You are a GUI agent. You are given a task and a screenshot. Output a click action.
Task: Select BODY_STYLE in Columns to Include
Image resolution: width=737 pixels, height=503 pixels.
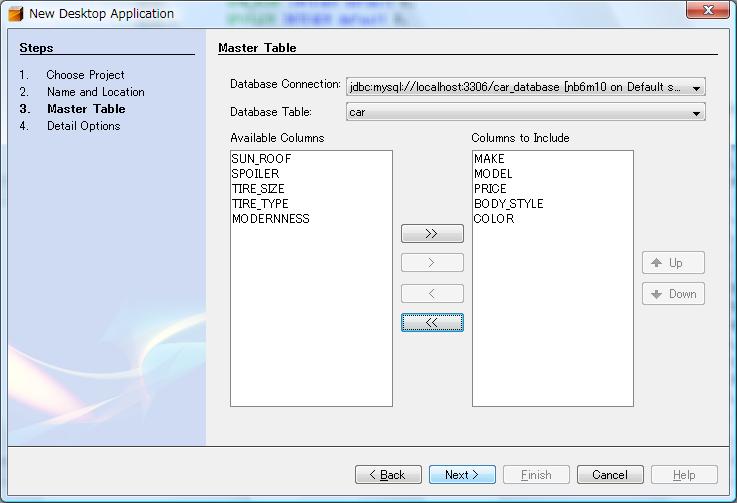pyautogui.click(x=508, y=204)
